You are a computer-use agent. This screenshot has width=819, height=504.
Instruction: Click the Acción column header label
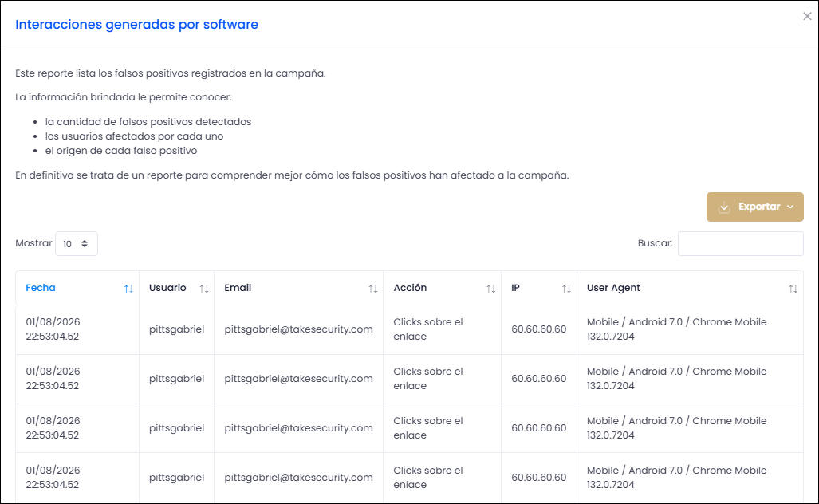pos(410,288)
